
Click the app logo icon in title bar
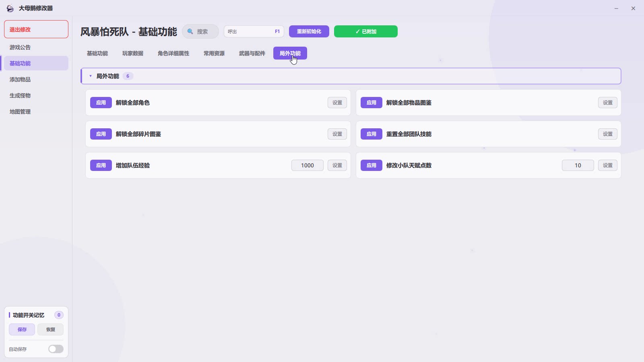point(10,8)
